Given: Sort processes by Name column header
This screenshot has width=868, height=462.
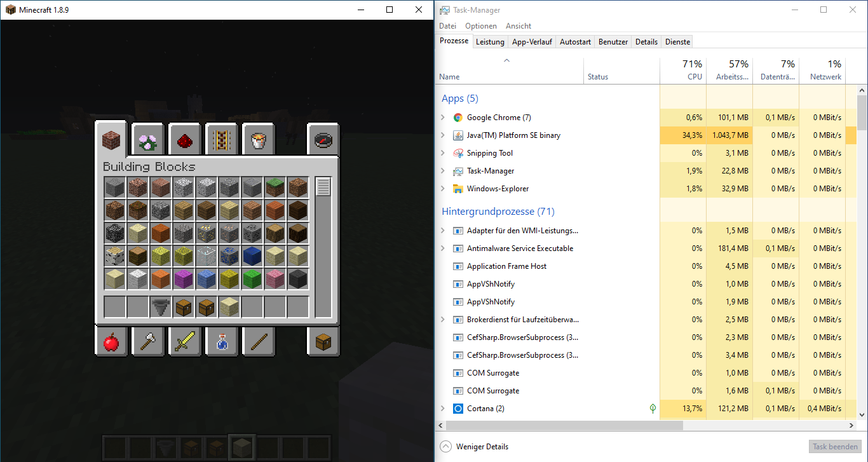Looking at the screenshot, I should 510,71.
